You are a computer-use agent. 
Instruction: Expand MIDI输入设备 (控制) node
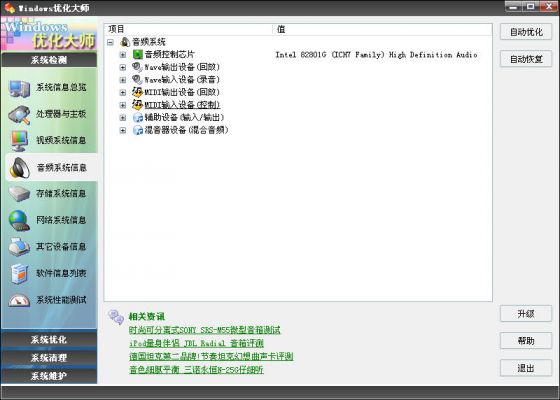[x=123, y=105]
